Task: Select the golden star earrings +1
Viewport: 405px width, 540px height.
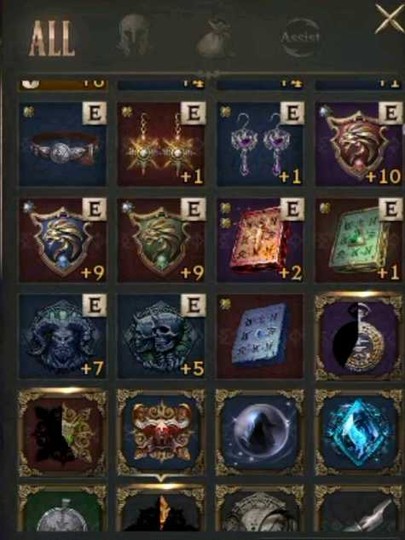Action: (161, 144)
